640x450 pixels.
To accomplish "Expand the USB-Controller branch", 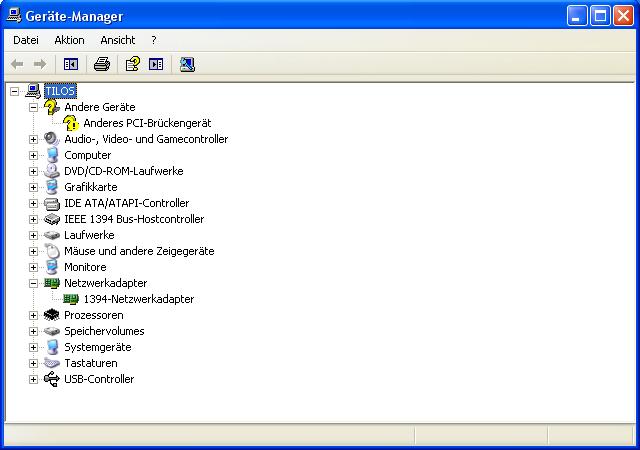I will (33, 379).
